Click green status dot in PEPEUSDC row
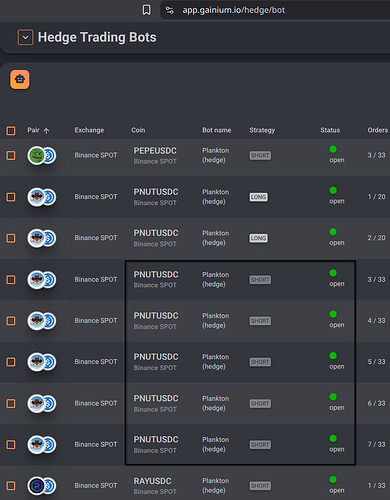This screenshot has width=390, height=500. [x=333, y=149]
